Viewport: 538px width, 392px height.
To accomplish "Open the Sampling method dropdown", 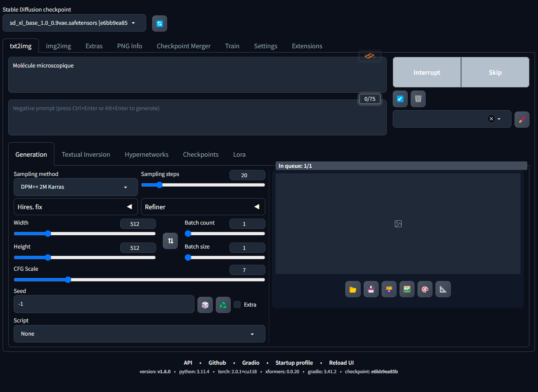I will pos(76,187).
